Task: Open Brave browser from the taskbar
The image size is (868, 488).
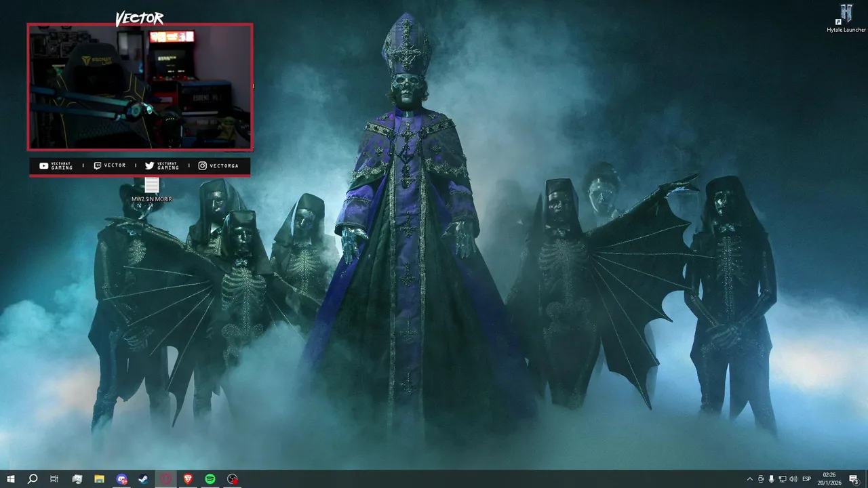Action: pos(188,479)
